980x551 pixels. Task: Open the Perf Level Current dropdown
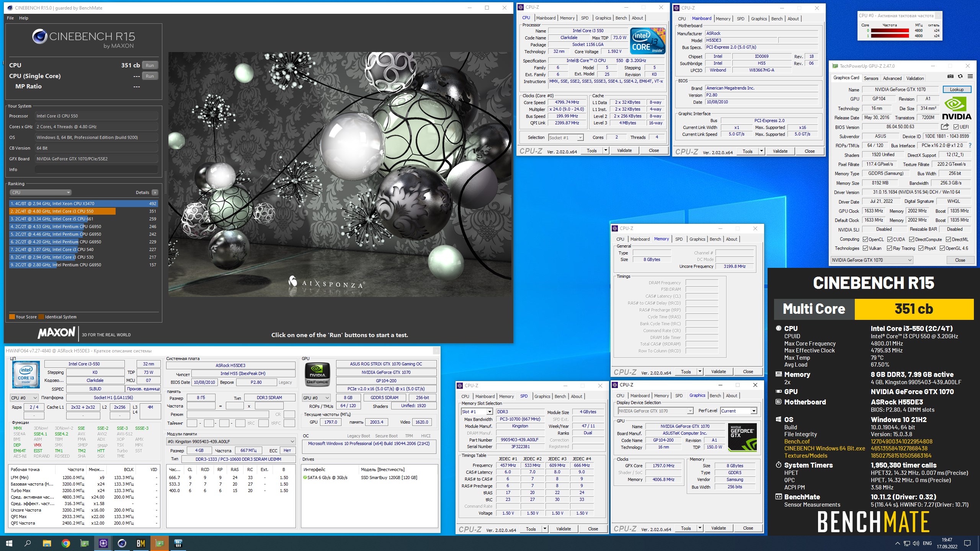[738, 411]
